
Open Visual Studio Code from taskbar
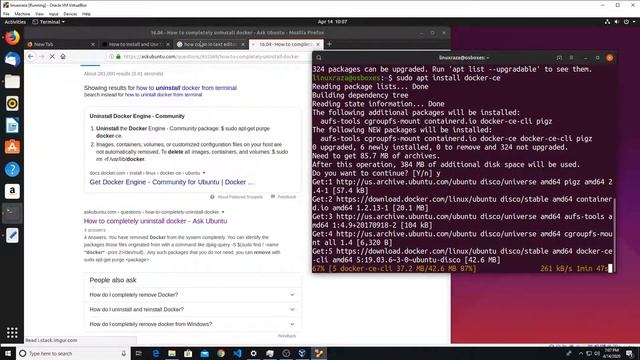point(237,353)
